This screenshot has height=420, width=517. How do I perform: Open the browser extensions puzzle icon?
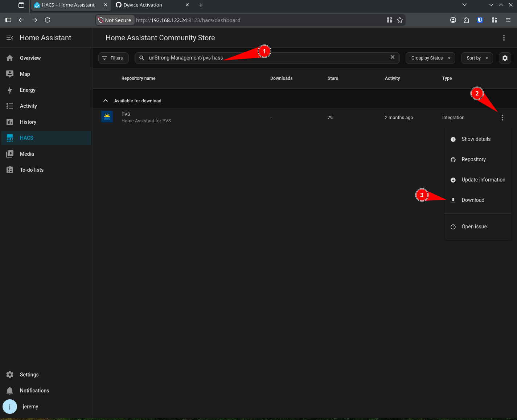(x=466, y=20)
